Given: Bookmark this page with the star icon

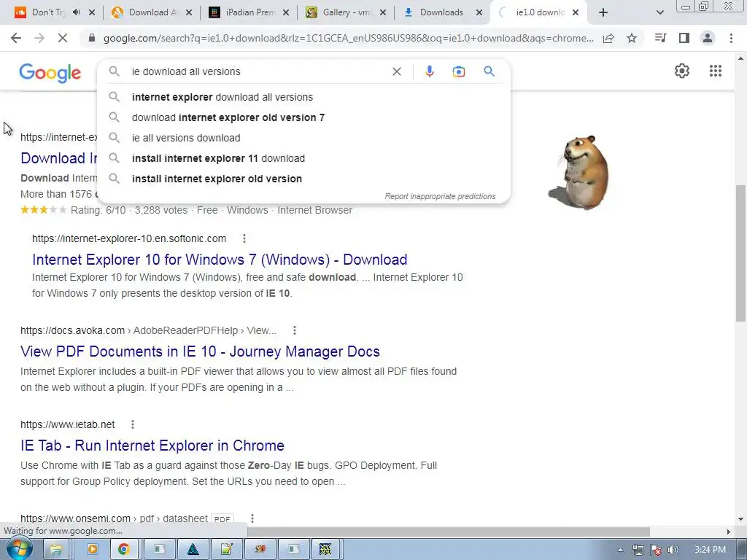Looking at the screenshot, I should click(x=632, y=38).
